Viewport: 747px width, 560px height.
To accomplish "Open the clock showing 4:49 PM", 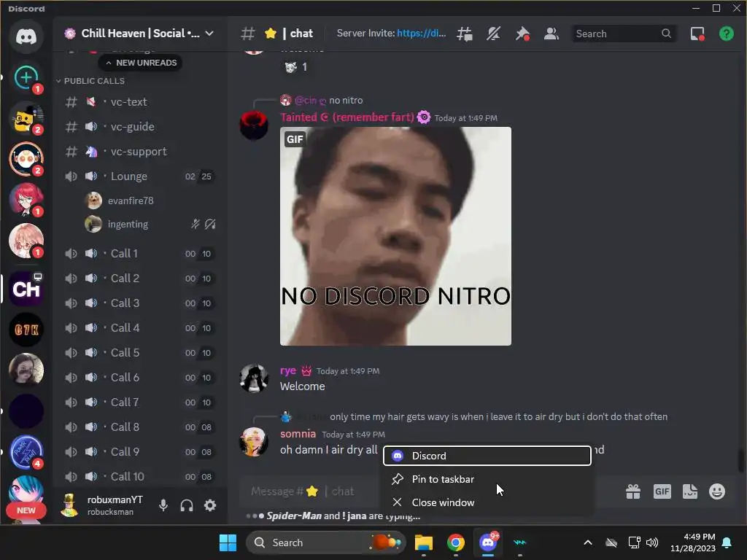I will point(693,542).
